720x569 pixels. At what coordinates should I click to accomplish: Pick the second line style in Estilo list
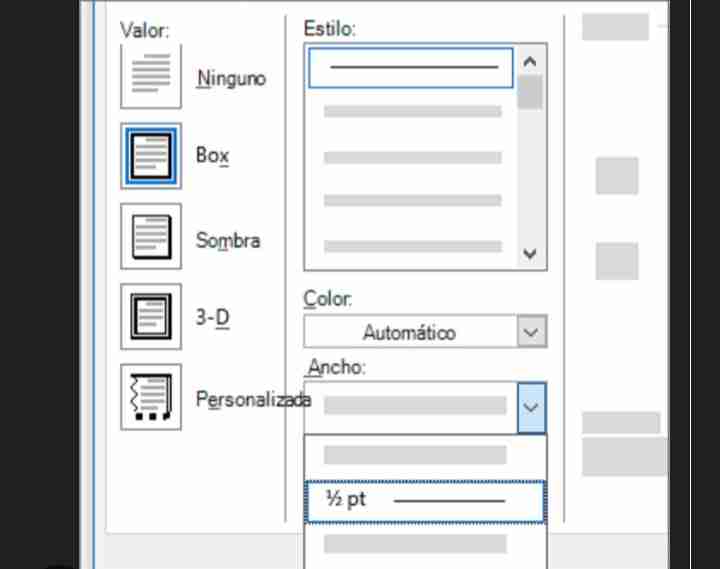coord(412,112)
